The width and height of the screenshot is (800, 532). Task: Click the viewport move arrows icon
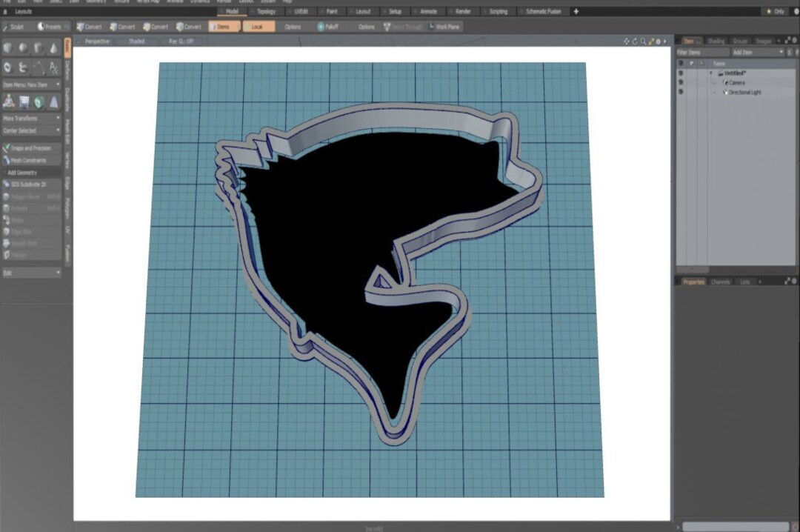click(x=627, y=41)
